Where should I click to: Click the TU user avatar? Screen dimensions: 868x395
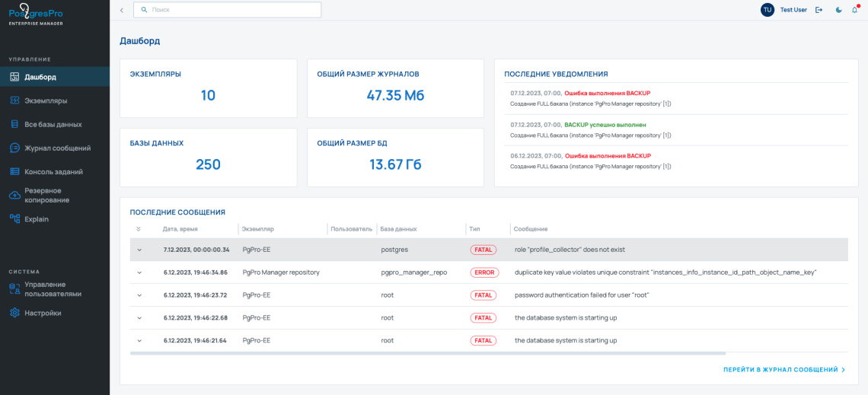[767, 10]
